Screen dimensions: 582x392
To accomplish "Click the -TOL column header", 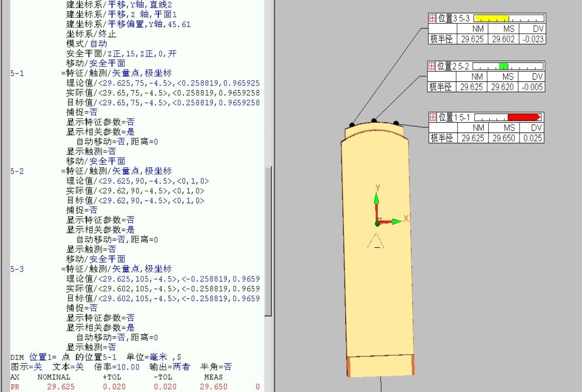I will pos(163,377).
